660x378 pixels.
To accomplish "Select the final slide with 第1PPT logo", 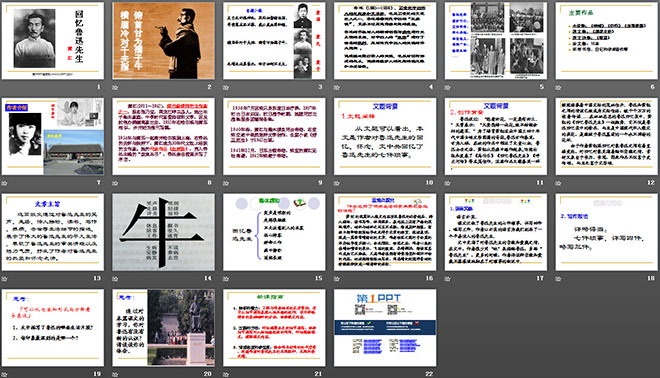I will (x=385, y=327).
